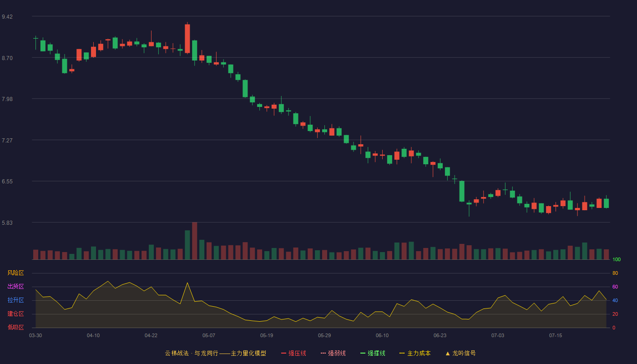Toggle the 强压线 legend item
The height and width of the screenshot is (364, 637).
pos(293,353)
